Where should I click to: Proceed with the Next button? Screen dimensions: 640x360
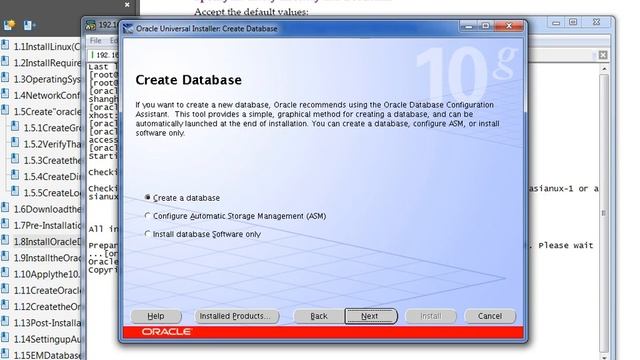(371, 316)
